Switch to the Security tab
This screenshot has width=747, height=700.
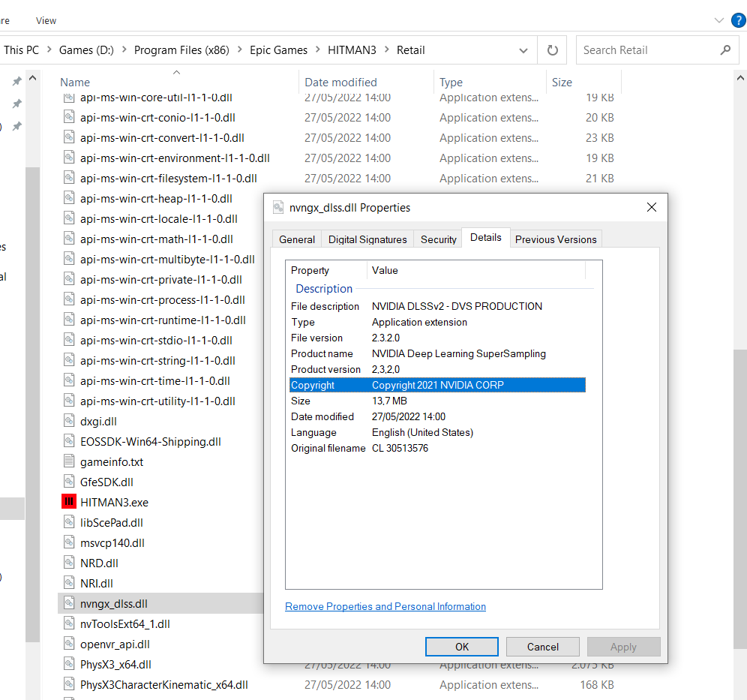point(438,239)
